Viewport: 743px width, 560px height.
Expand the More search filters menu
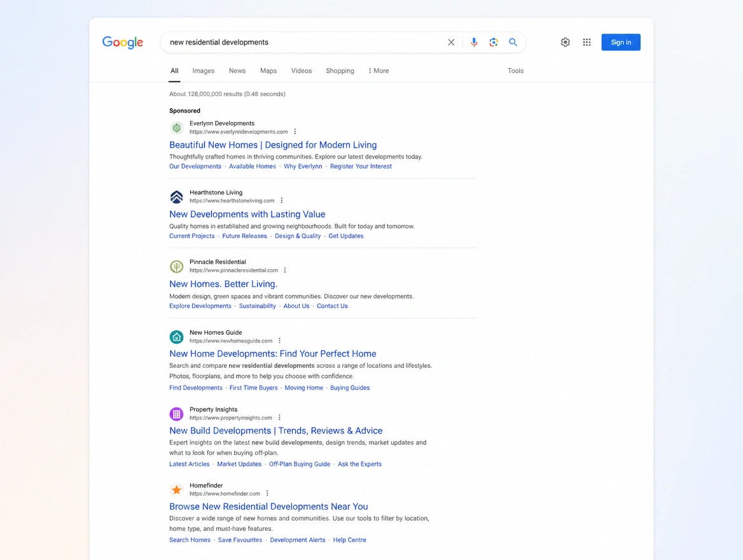[378, 71]
